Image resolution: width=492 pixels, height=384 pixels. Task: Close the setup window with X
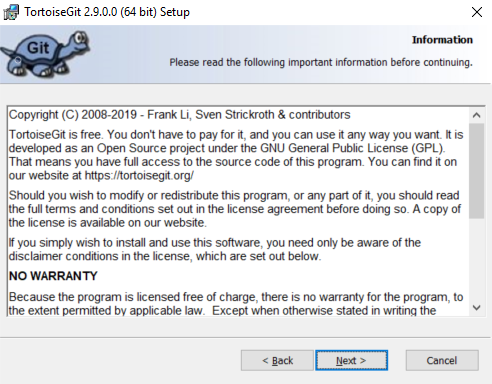477,12
